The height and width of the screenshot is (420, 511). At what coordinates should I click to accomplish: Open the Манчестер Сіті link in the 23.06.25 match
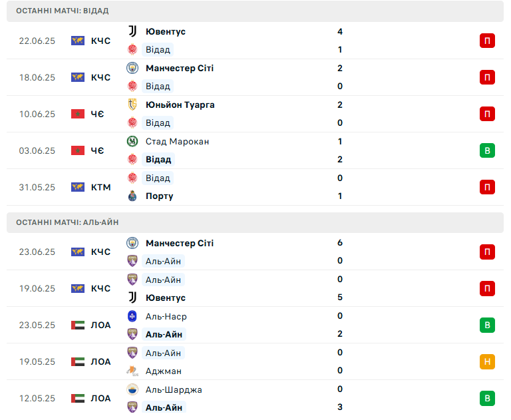[180, 243]
